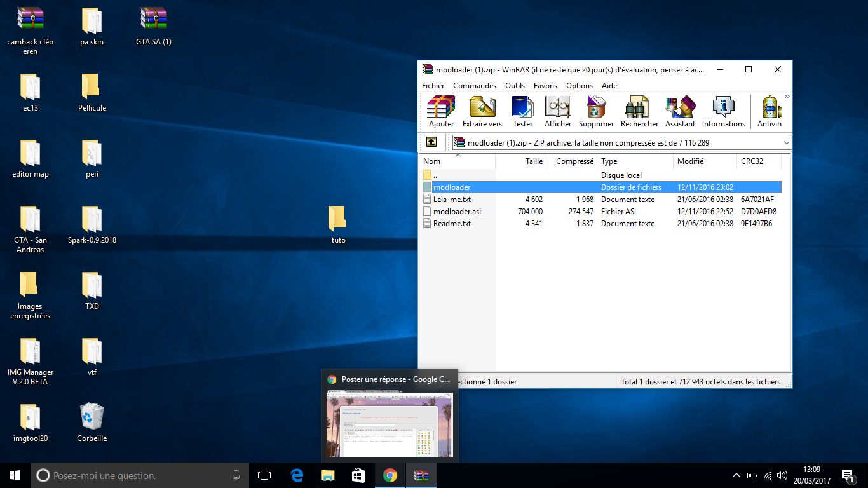
Task: Click the Supprimer toolbar icon
Action: [x=597, y=111]
